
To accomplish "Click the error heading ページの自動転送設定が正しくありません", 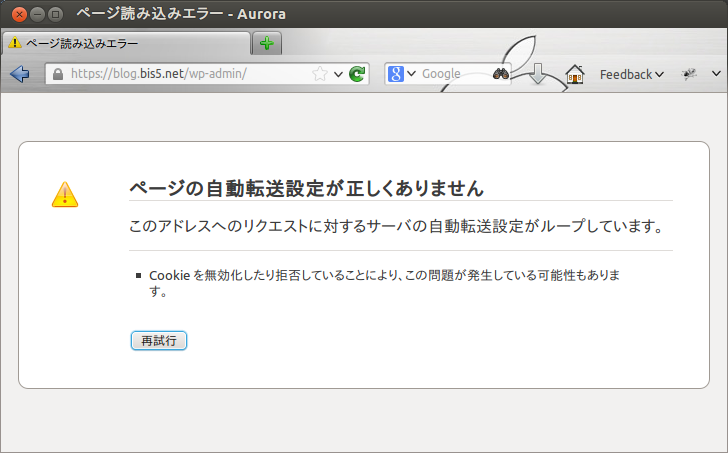I will tap(306, 188).
